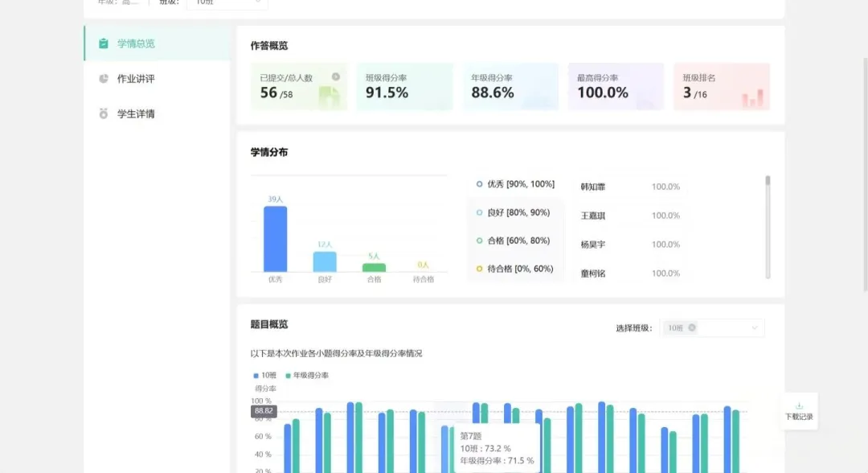Click student name 韩知霏
Viewport: 868px width, 473px height.
tap(593, 187)
